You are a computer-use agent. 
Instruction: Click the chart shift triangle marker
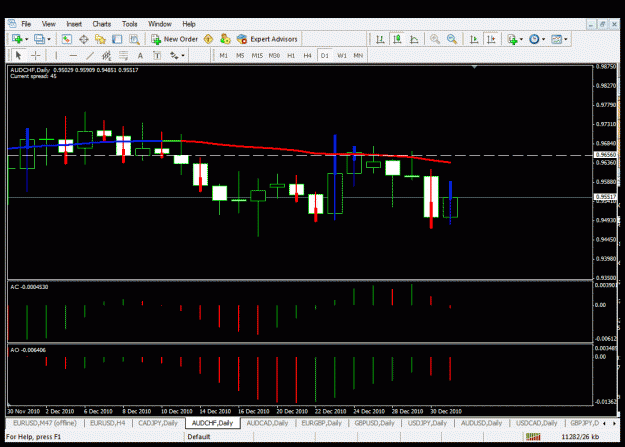pyautogui.click(x=474, y=67)
